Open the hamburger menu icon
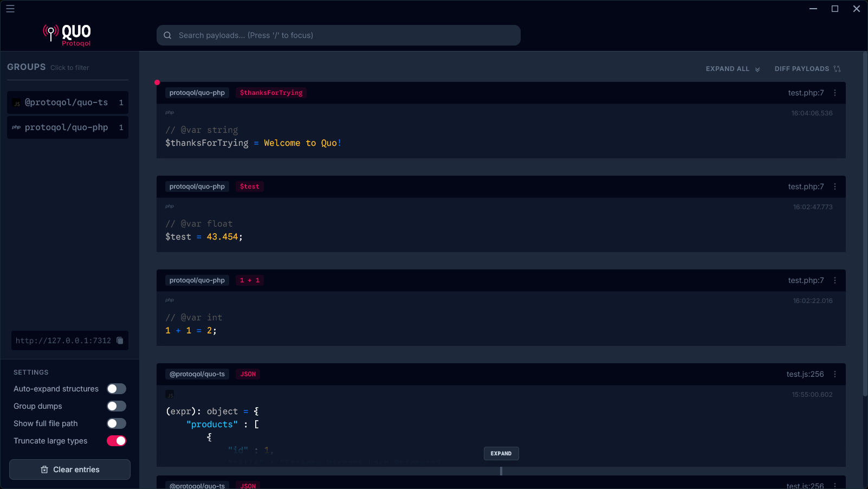The height and width of the screenshot is (489, 868). pos(10,9)
